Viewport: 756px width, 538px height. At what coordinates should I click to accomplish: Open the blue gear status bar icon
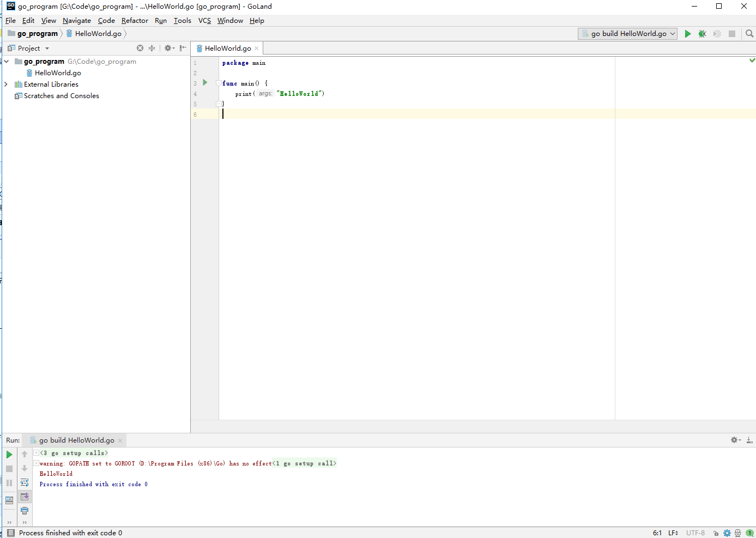click(x=727, y=533)
